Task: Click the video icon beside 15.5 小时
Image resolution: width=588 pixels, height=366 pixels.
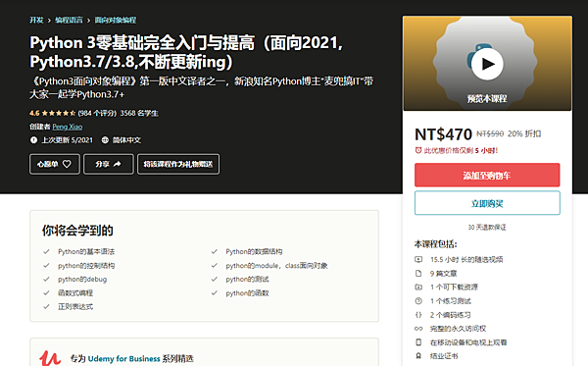Action: (418, 259)
